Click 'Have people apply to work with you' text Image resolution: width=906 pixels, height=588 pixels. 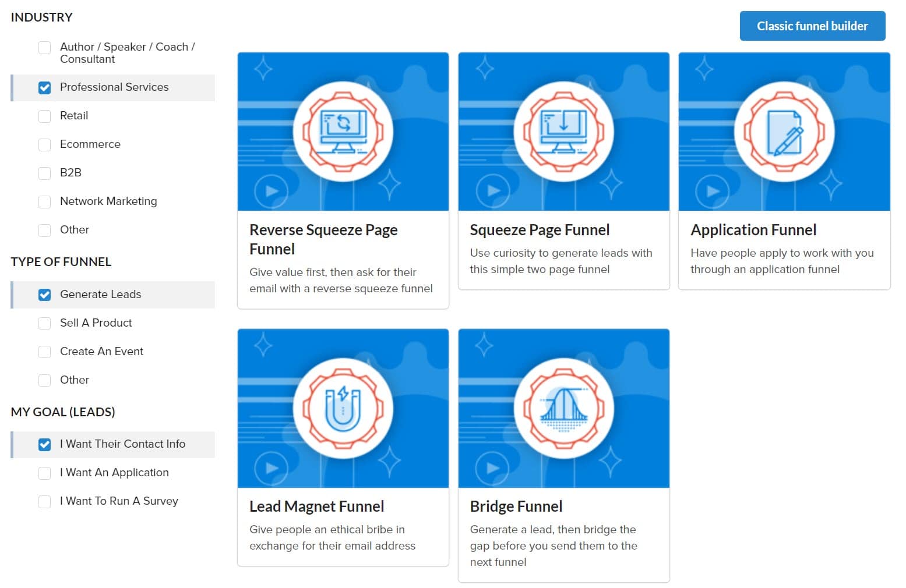coord(782,261)
